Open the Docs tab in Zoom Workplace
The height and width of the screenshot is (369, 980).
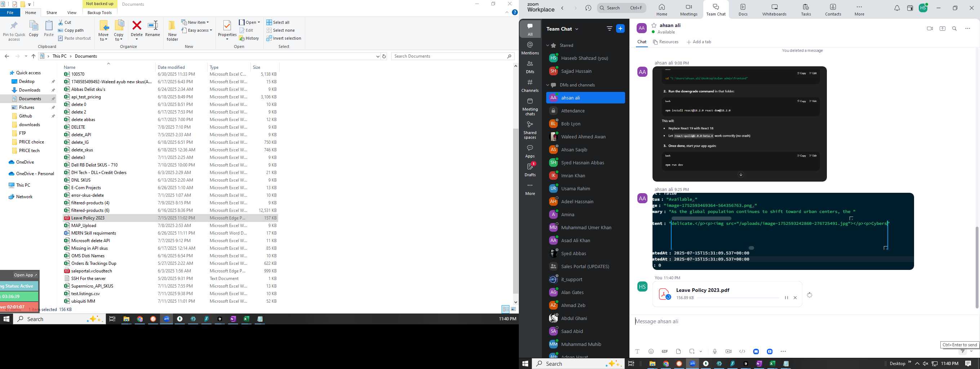pyautogui.click(x=743, y=10)
